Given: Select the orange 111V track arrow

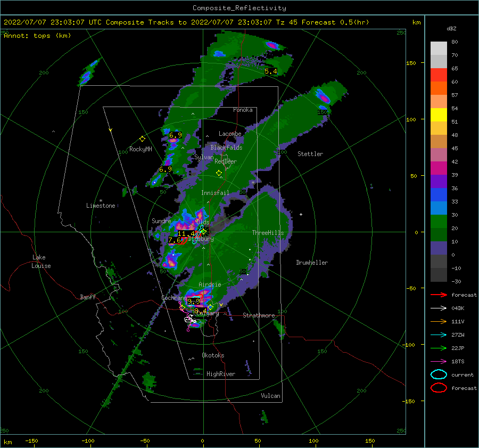Looking at the screenshot, I should 439,321.
